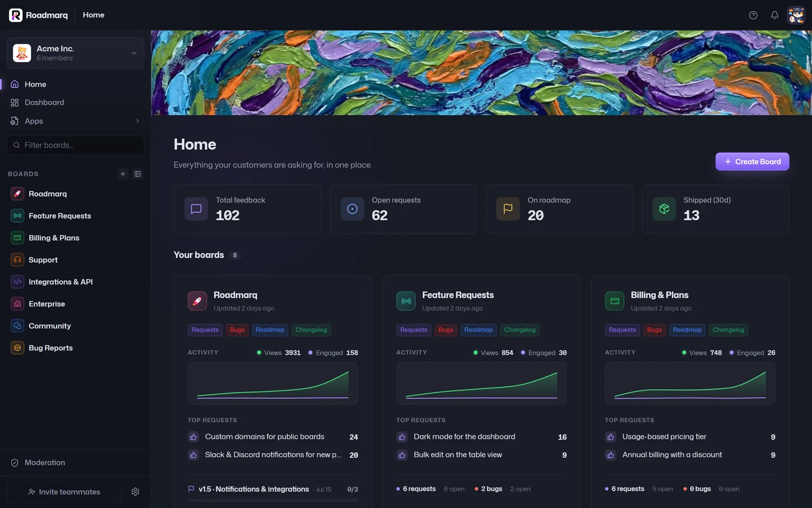812x508 pixels.
Task: Select Roadmap tag on Feature Requests card
Action: [479, 330]
